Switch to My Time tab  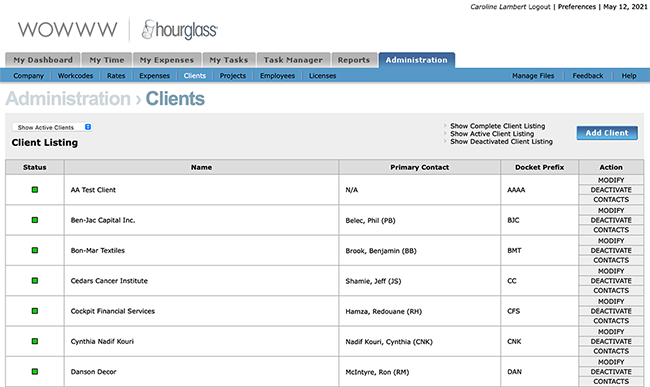pyautogui.click(x=107, y=60)
